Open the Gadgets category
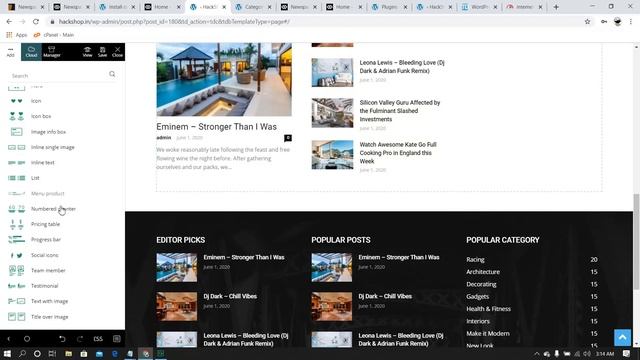This screenshot has width=640, height=360. (478, 297)
